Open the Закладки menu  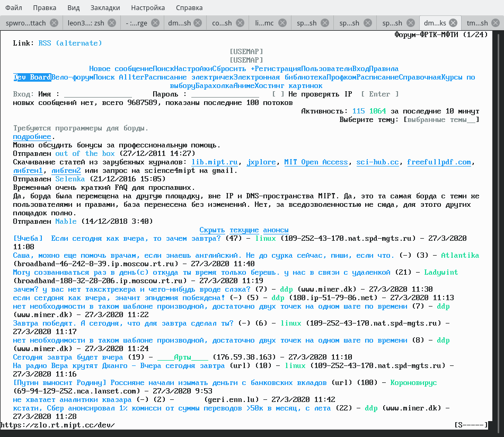coord(105,8)
